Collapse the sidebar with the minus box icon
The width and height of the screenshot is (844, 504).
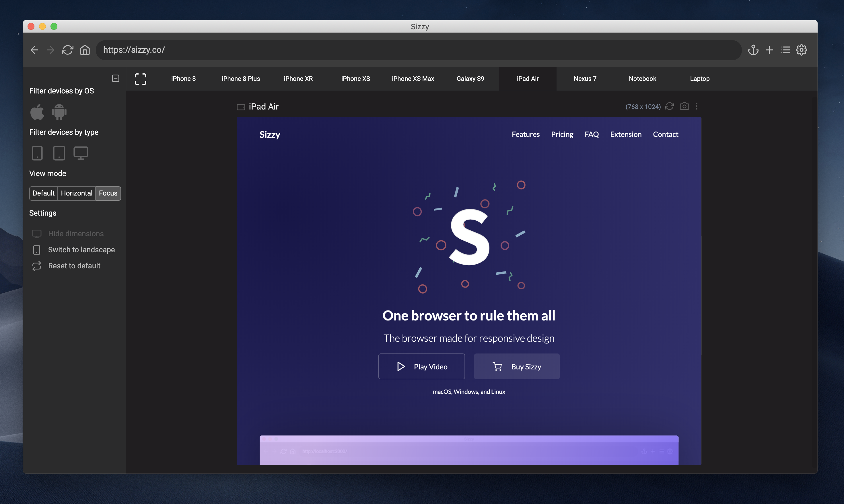tap(116, 78)
